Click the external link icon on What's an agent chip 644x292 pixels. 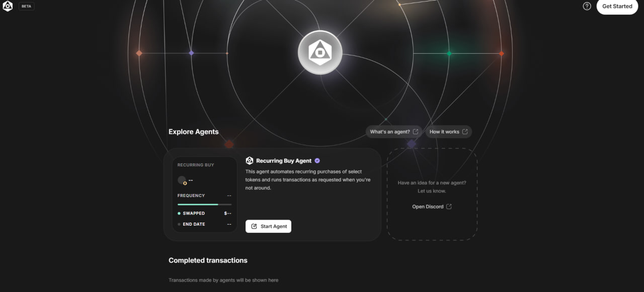coord(416,131)
